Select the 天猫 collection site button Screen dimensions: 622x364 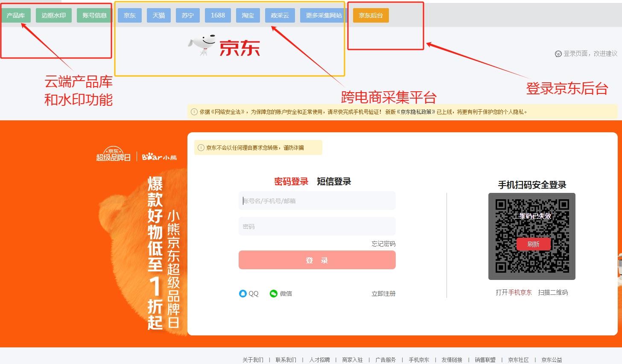click(159, 15)
